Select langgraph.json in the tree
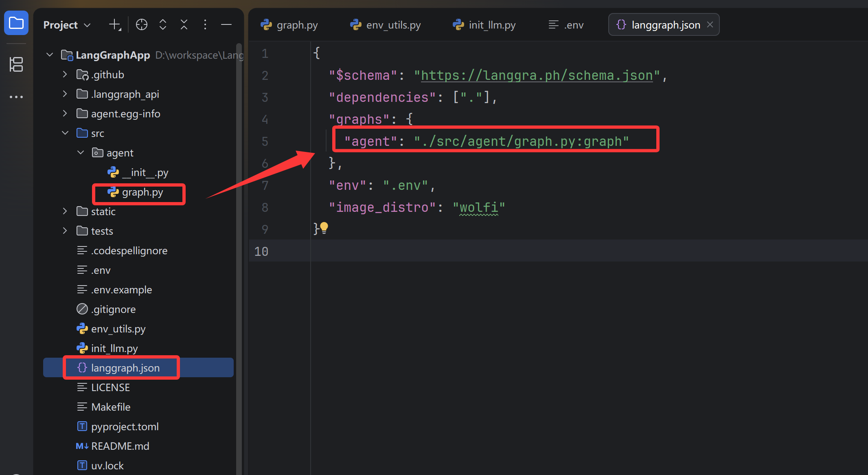Screen dimensions: 868x475 coord(138,367)
